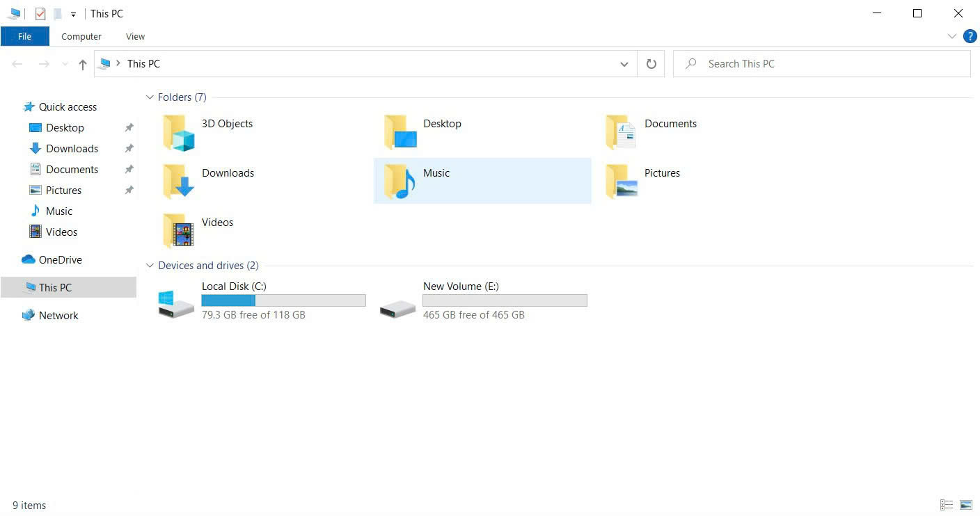Refresh the This PC view
Screen dimensions: 980x516
[651, 64]
